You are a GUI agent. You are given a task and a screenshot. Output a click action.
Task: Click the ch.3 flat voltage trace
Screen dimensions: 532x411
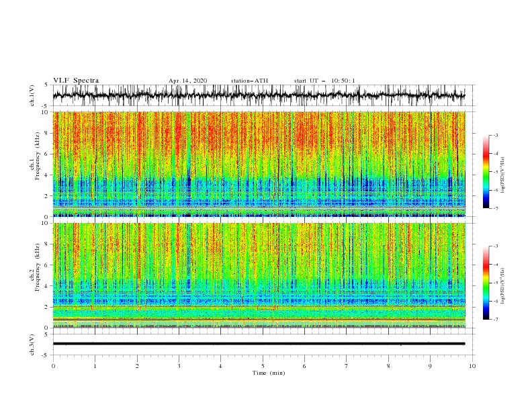pyautogui.click(x=259, y=344)
